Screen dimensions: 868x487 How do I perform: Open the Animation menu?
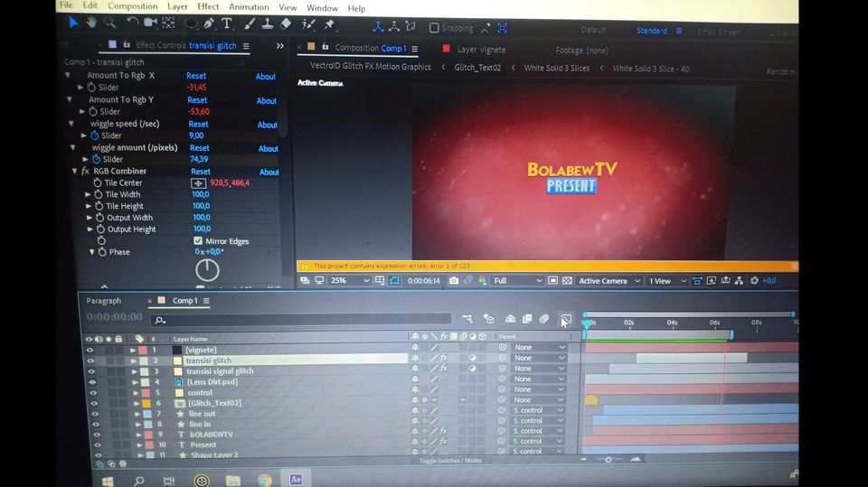click(x=250, y=7)
